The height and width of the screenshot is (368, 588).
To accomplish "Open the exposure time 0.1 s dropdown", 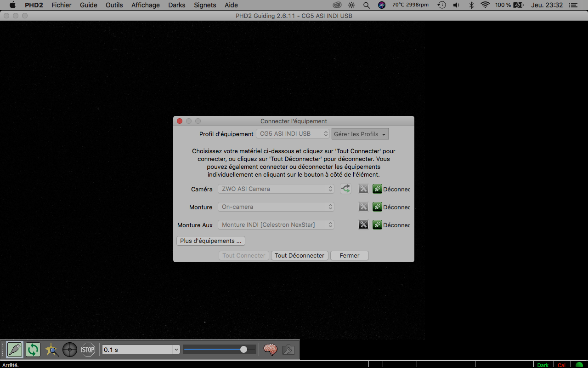I will click(x=140, y=349).
